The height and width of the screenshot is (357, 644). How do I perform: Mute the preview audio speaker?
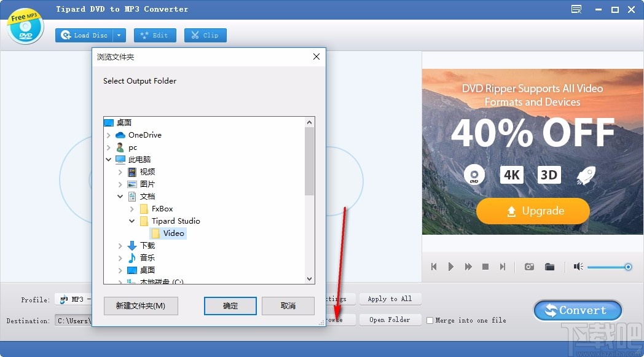tap(578, 267)
